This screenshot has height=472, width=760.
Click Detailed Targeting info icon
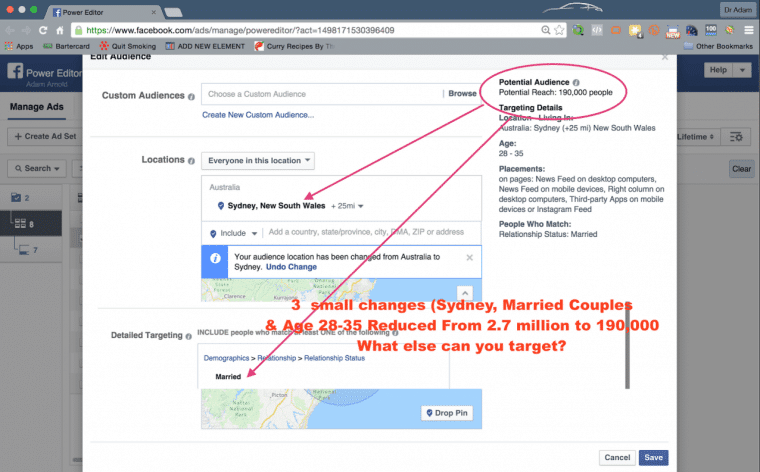coord(188,336)
